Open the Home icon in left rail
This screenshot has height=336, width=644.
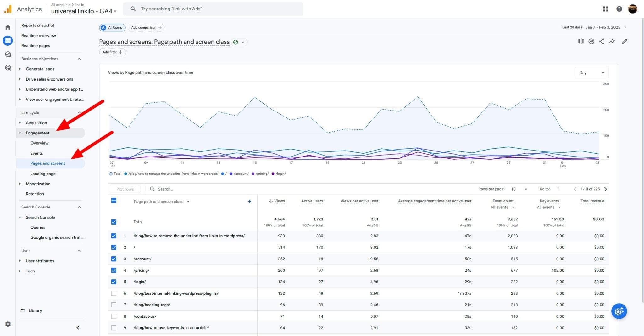click(8, 27)
